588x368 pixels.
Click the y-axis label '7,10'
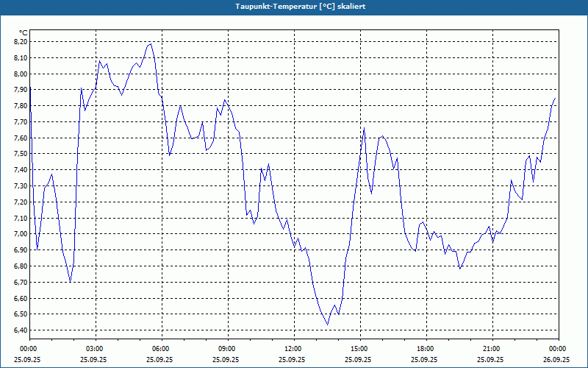21,218
